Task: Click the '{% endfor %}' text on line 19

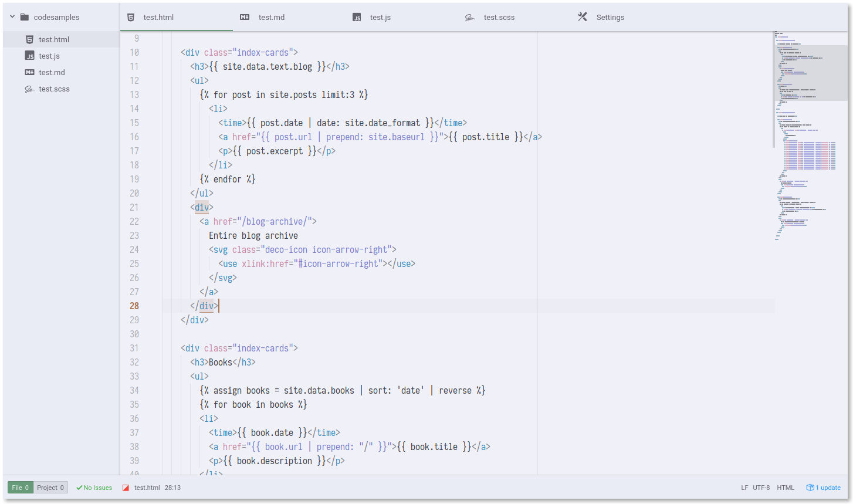Action: click(x=228, y=179)
